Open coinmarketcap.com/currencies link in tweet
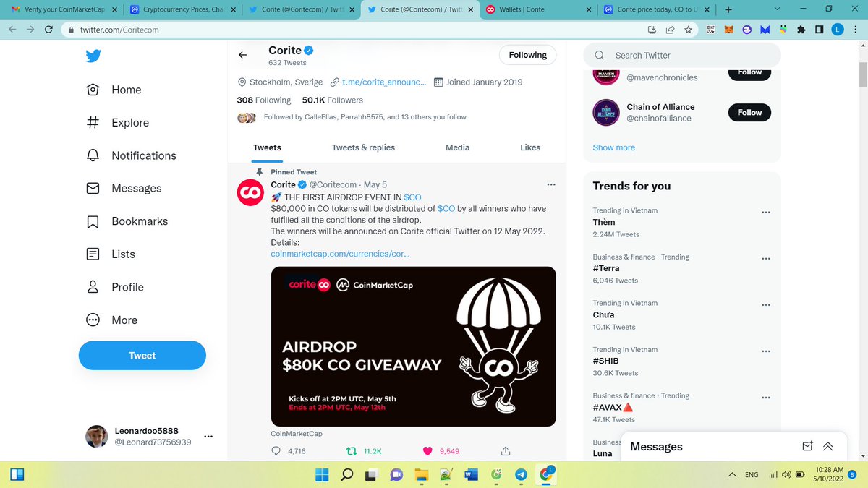This screenshot has width=868, height=488. coord(340,254)
